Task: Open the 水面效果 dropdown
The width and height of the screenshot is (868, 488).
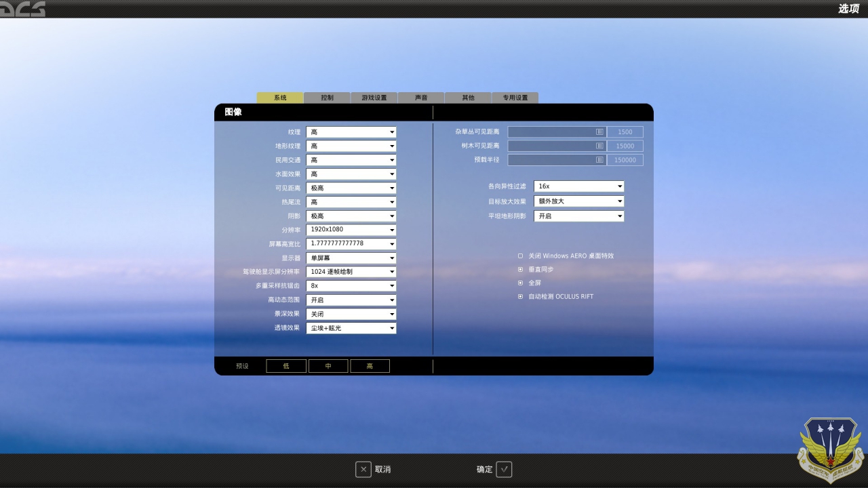Action: tap(351, 174)
